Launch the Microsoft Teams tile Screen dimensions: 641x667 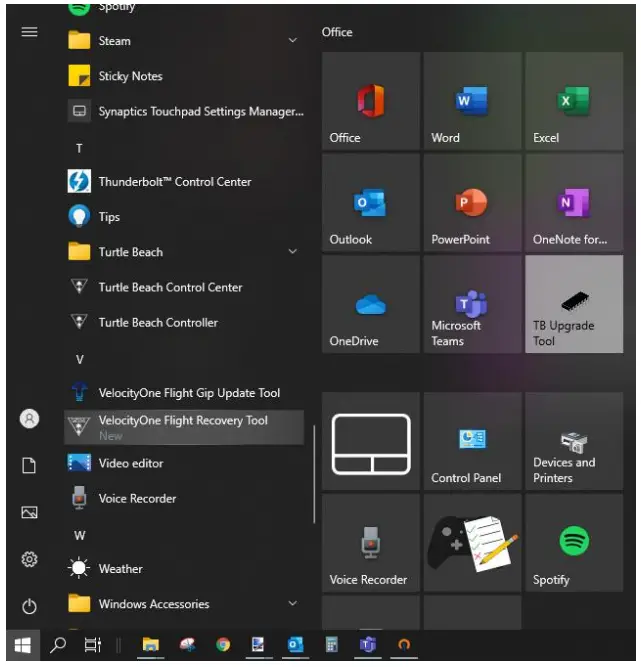point(473,304)
